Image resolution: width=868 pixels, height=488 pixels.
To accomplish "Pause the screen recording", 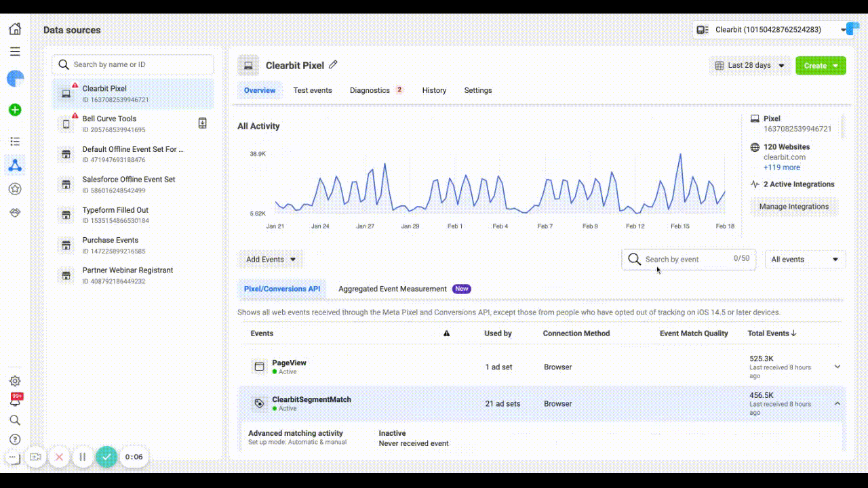I will pyautogui.click(x=83, y=457).
